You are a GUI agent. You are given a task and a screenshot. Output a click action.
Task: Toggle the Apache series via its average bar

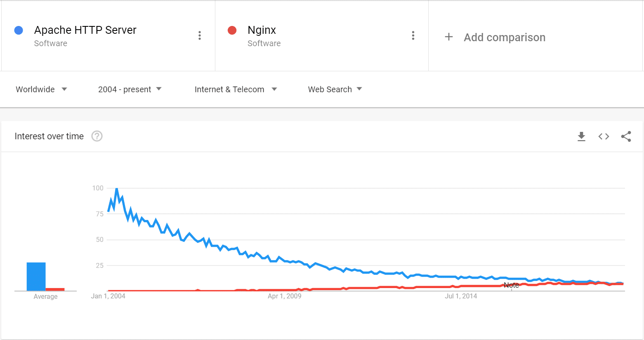(36, 275)
